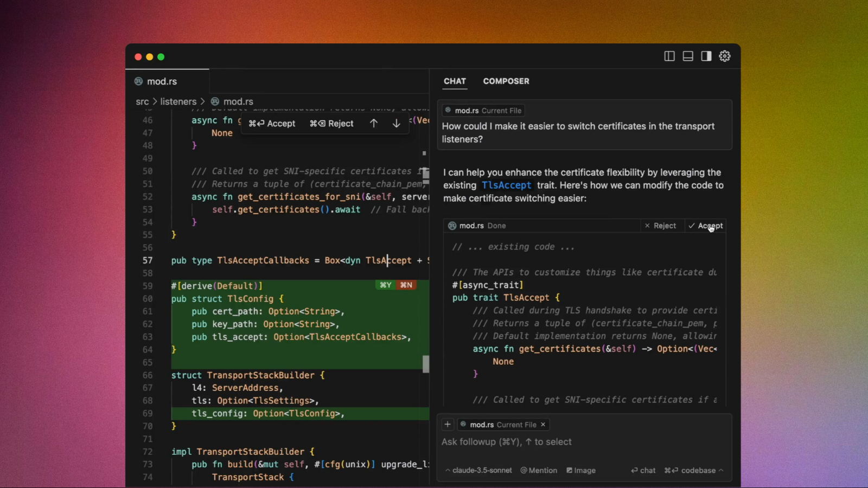
Task: Click '#[async_trait]' in chat code block
Action: tap(488, 285)
